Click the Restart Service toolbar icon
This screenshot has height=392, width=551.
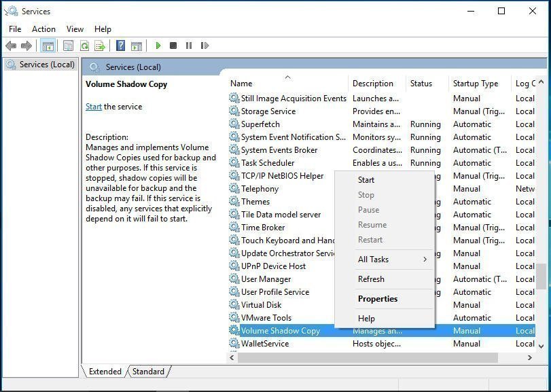click(205, 46)
